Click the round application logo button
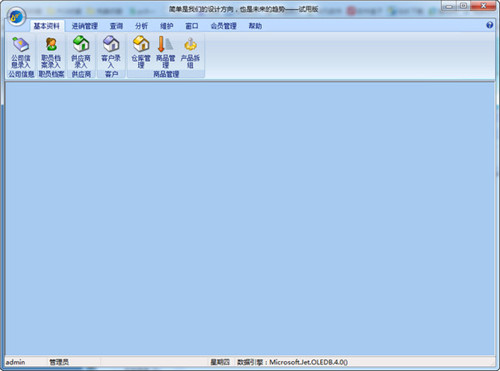500x371 pixels. 17,16
